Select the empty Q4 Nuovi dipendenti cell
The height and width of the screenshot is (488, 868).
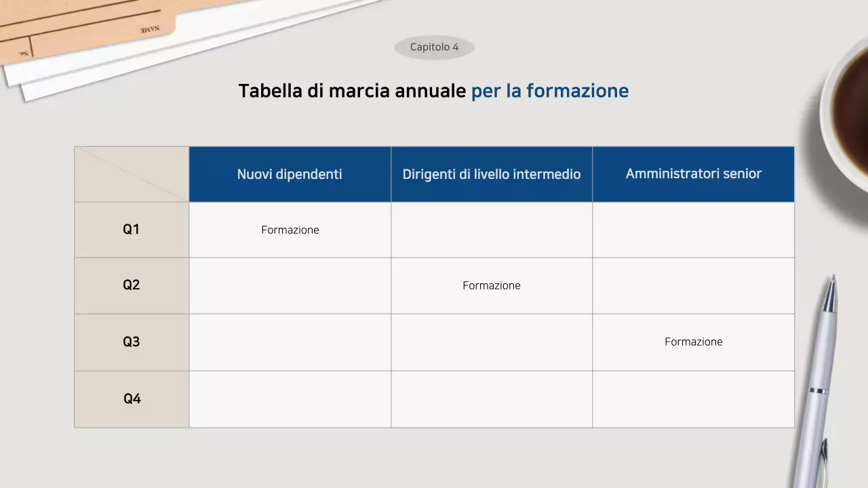coord(290,399)
